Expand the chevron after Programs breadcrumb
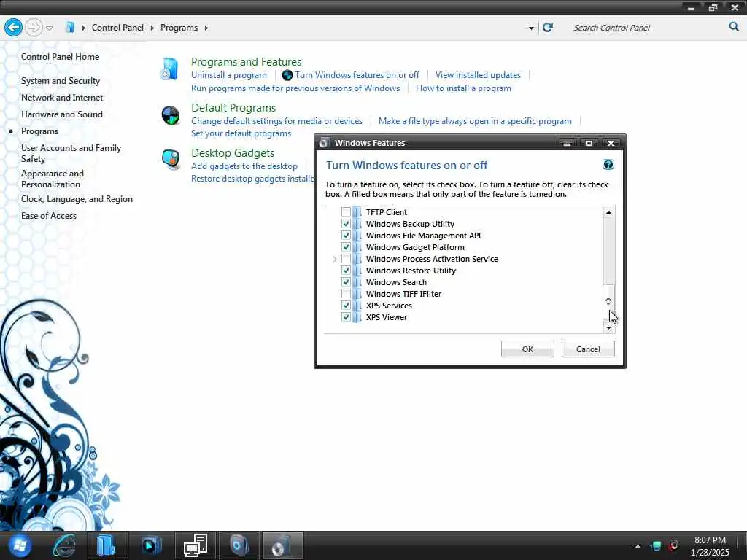The height and width of the screenshot is (560, 747). [206, 28]
